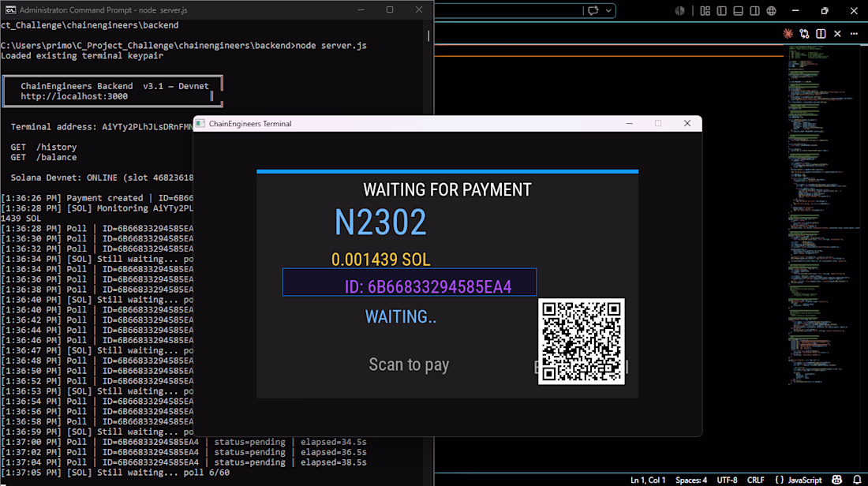Screen dimensions: 868x486
Task: Show notifications with the bell icon
Action: [x=857, y=480]
